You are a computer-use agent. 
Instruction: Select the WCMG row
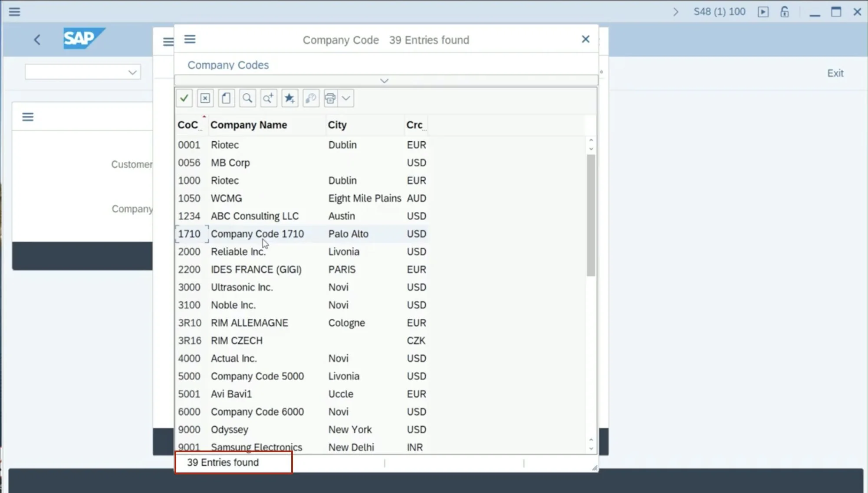[302, 198]
